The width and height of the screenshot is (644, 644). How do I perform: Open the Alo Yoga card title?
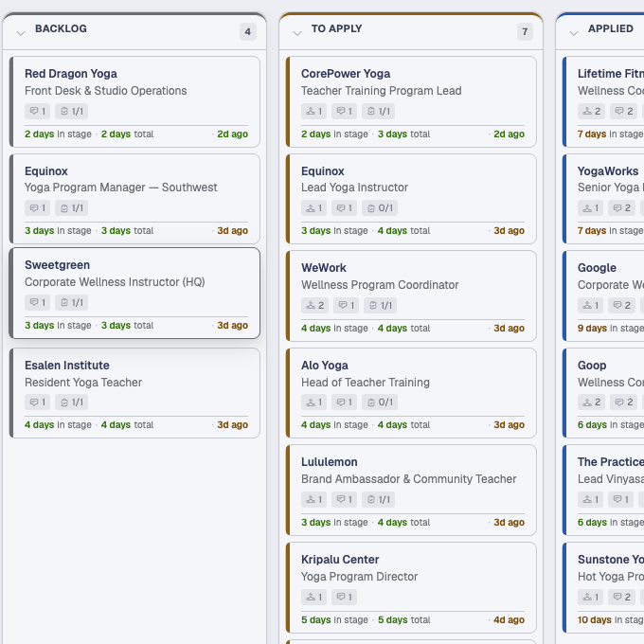click(x=325, y=366)
